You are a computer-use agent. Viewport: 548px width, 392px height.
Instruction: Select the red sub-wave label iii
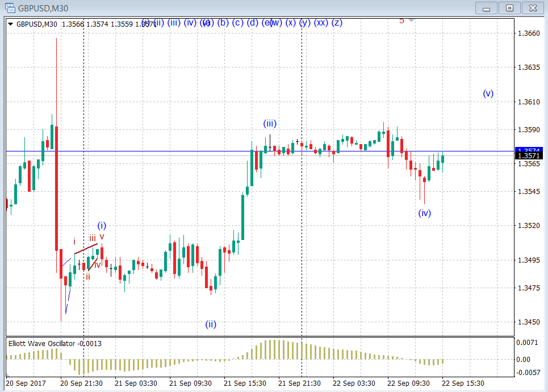click(92, 238)
